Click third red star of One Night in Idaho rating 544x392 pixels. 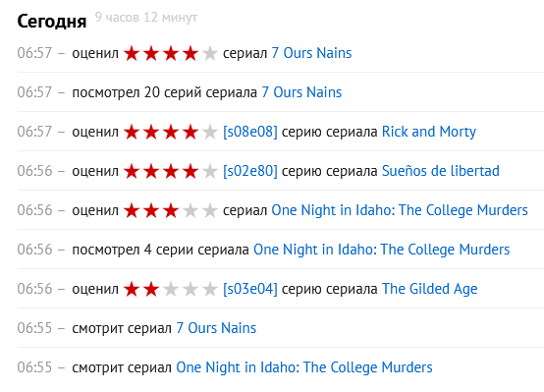(171, 210)
